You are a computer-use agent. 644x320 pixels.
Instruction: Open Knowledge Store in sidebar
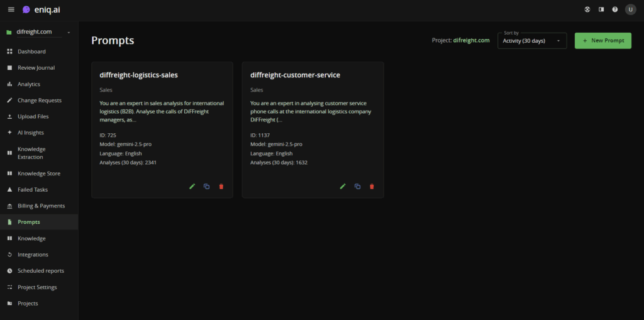[x=39, y=174]
